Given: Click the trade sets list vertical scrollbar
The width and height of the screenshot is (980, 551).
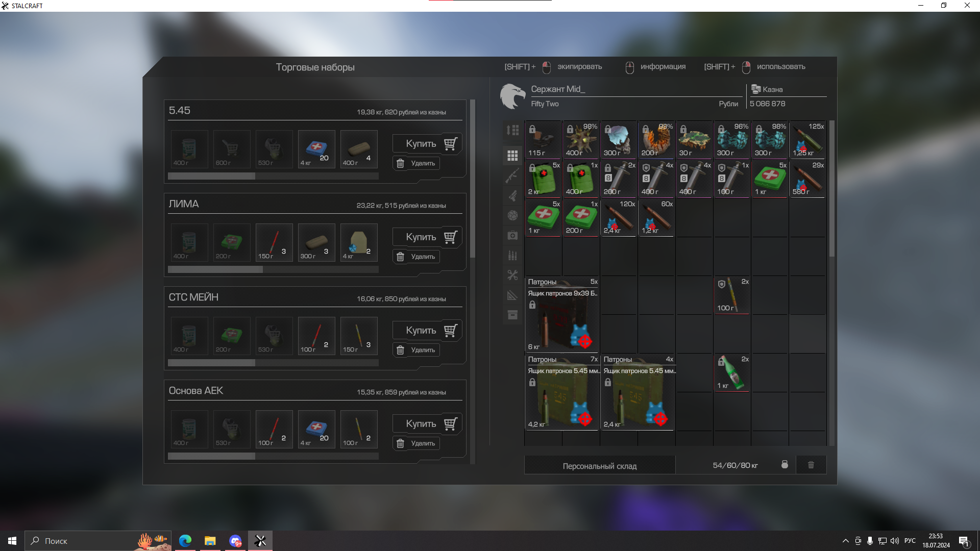Looking at the screenshot, I should click(x=473, y=179).
